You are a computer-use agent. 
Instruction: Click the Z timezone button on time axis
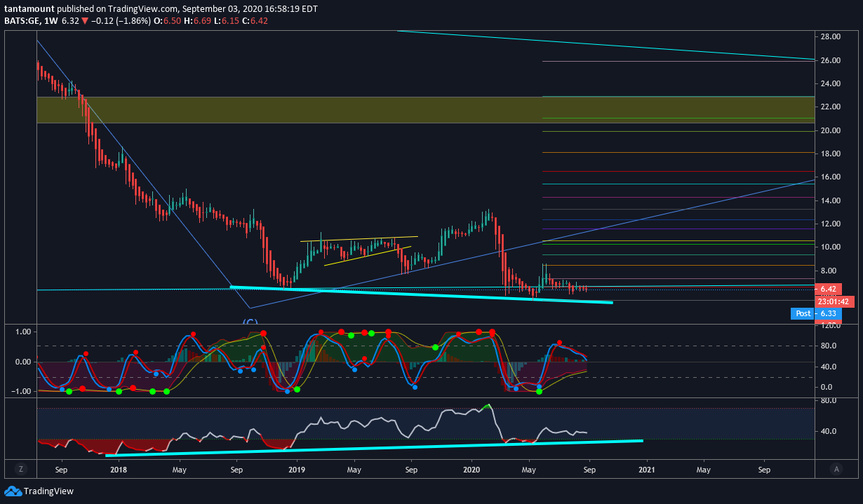[x=21, y=469]
